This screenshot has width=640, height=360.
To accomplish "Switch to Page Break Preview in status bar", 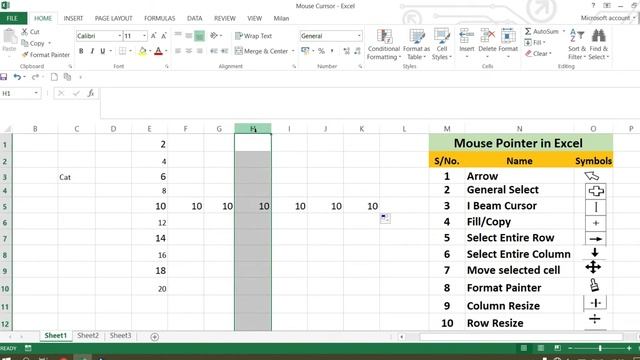I will pyautogui.click(x=557, y=348).
